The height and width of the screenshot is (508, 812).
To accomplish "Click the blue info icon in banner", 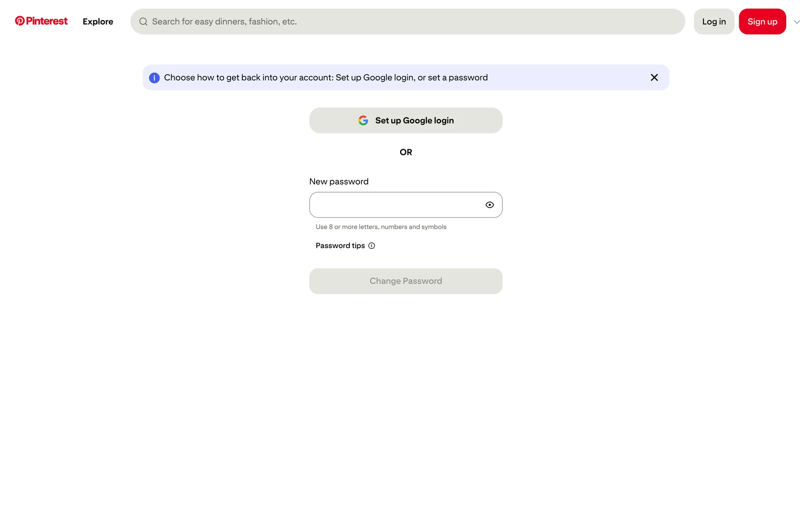I will (154, 78).
